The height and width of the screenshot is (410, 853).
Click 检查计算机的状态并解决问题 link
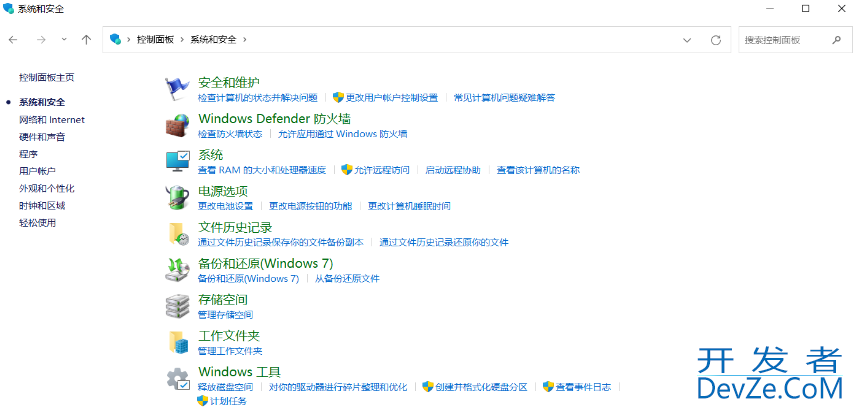click(257, 98)
